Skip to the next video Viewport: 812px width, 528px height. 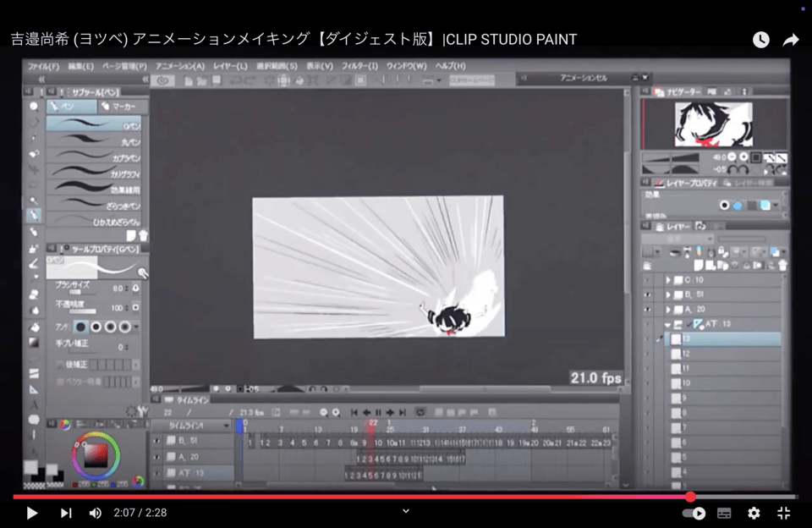tap(66, 513)
